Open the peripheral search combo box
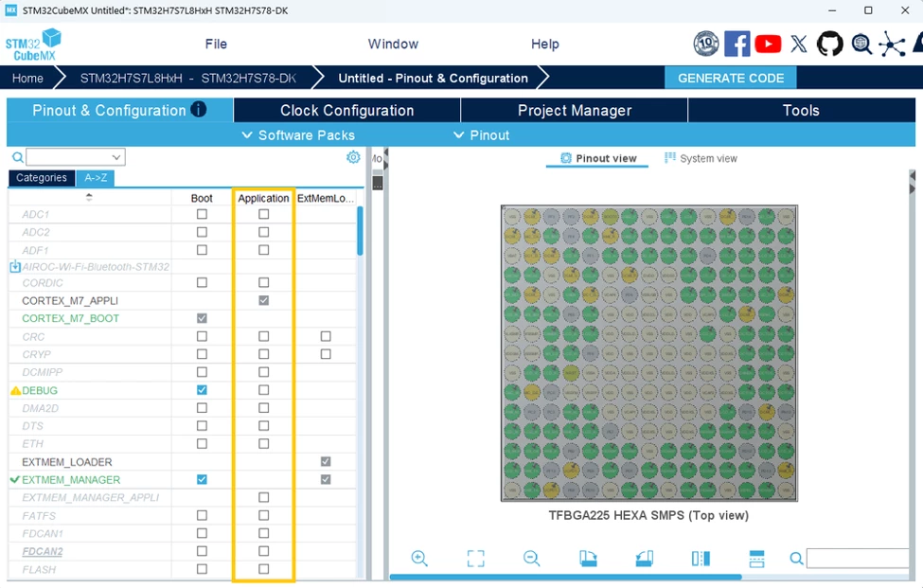 pos(76,157)
